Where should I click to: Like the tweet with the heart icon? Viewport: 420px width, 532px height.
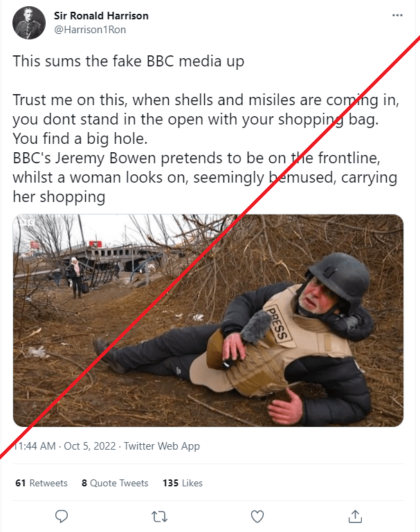(x=257, y=515)
